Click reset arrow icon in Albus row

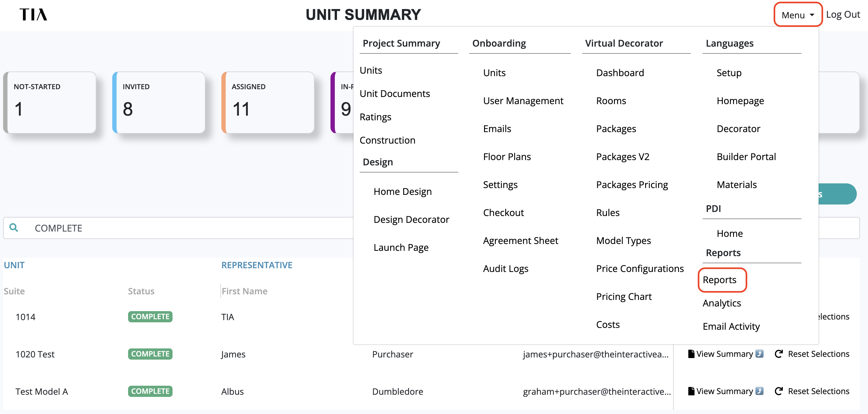pos(778,391)
